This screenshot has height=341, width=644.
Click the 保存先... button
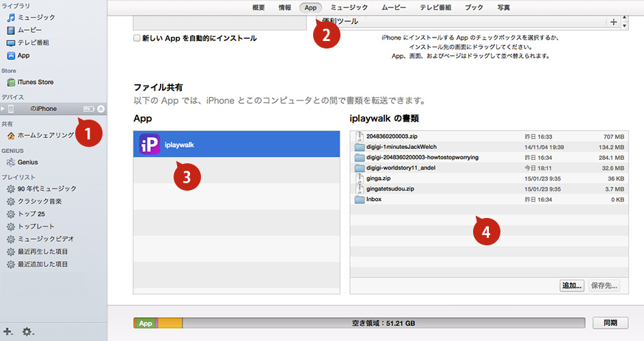(604, 286)
